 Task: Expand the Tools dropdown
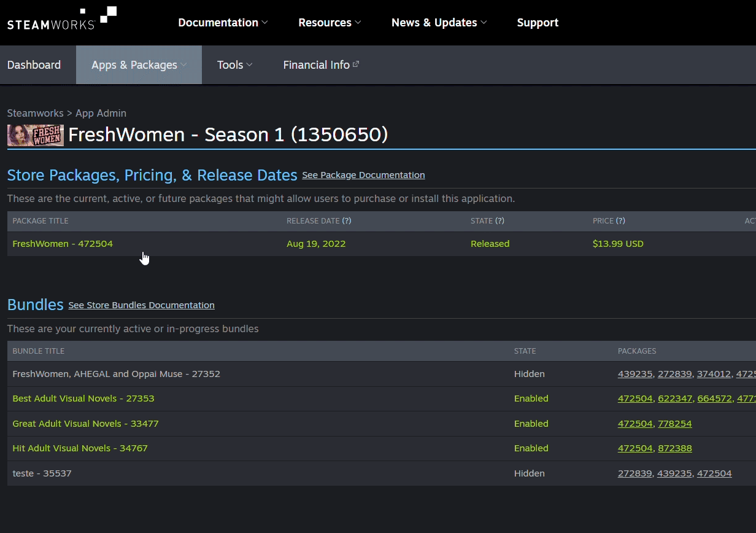coord(235,64)
